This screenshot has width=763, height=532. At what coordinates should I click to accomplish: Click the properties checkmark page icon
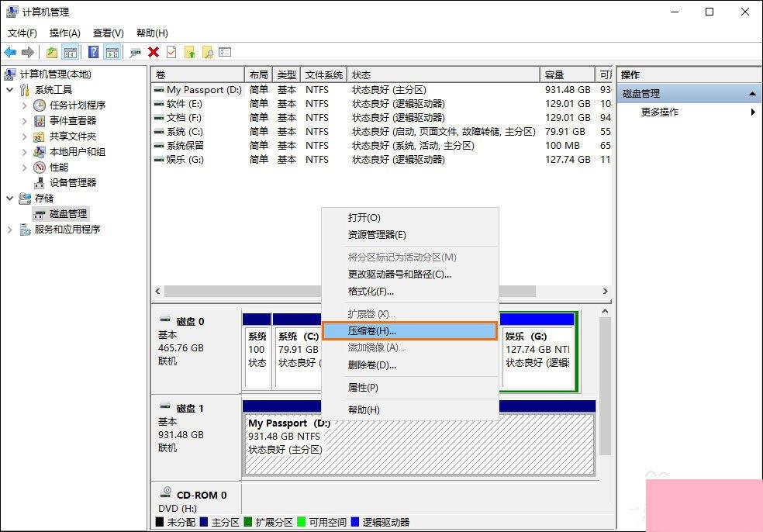pyautogui.click(x=171, y=52)
